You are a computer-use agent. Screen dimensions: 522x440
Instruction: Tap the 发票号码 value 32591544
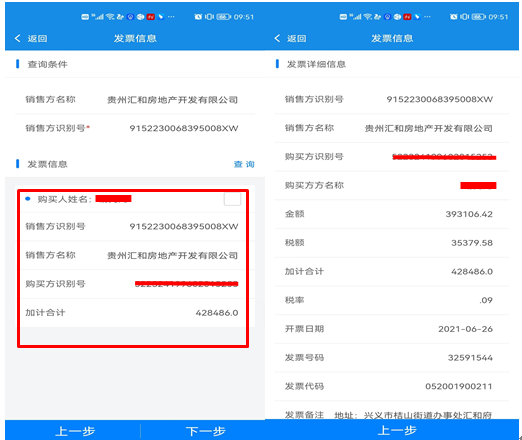click(x=470, y=358)
